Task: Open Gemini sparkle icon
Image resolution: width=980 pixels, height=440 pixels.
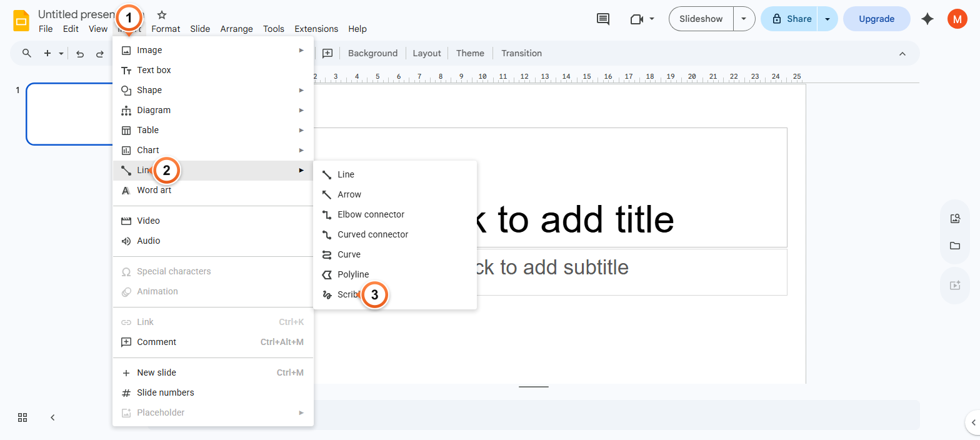Action: (x=927, y=19)
